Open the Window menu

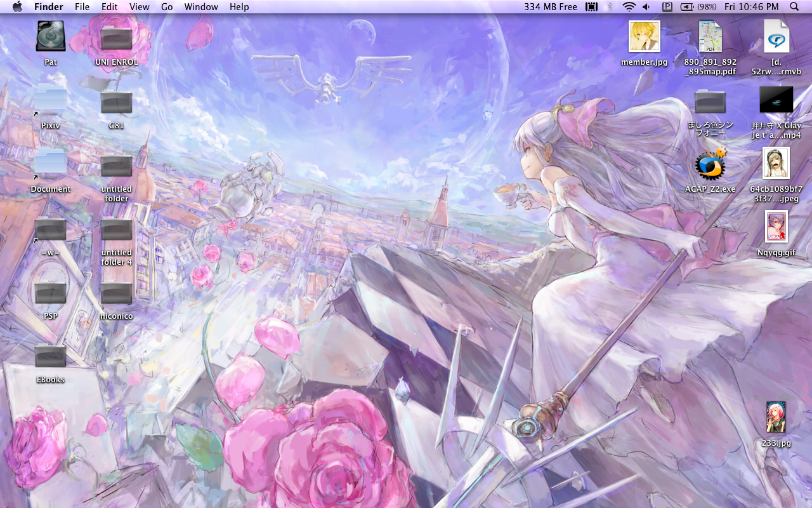[x=201, y=7]
